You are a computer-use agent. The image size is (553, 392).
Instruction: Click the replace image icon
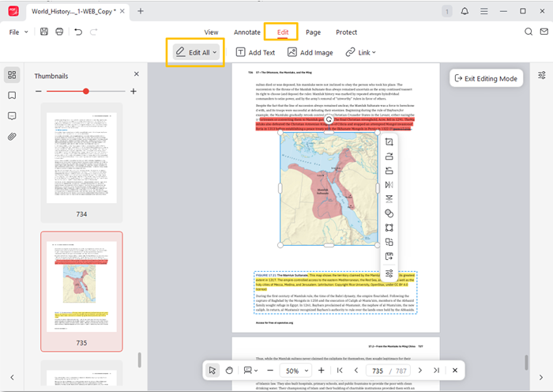pos(389,242)
